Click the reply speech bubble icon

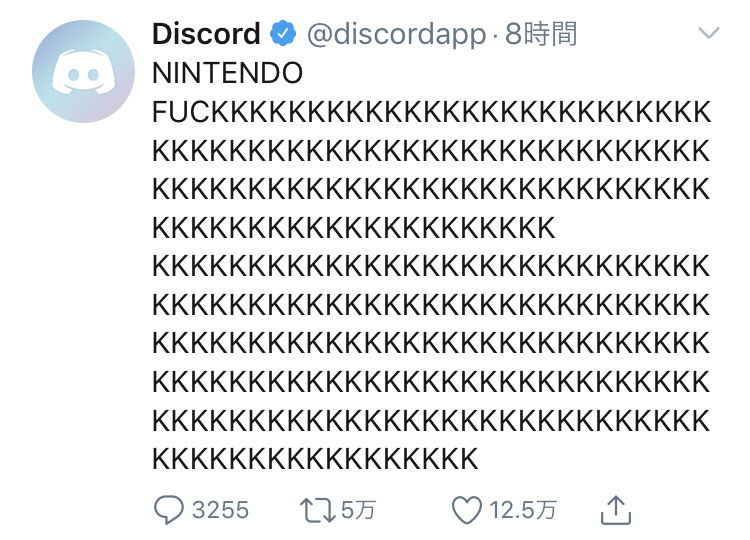click(x=168, y=509)
